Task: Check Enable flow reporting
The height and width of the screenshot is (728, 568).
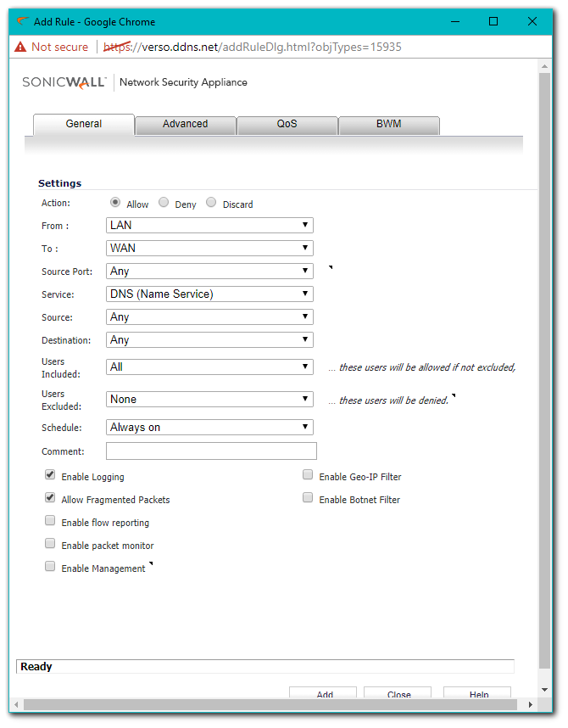Action: (50, 522)
